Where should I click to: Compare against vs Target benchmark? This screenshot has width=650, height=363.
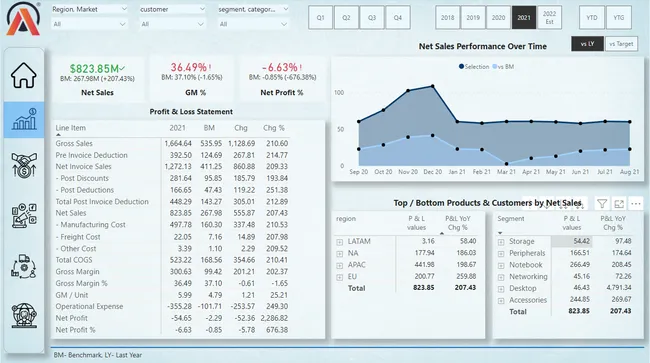pyautogui.click(x=621, y=44)
